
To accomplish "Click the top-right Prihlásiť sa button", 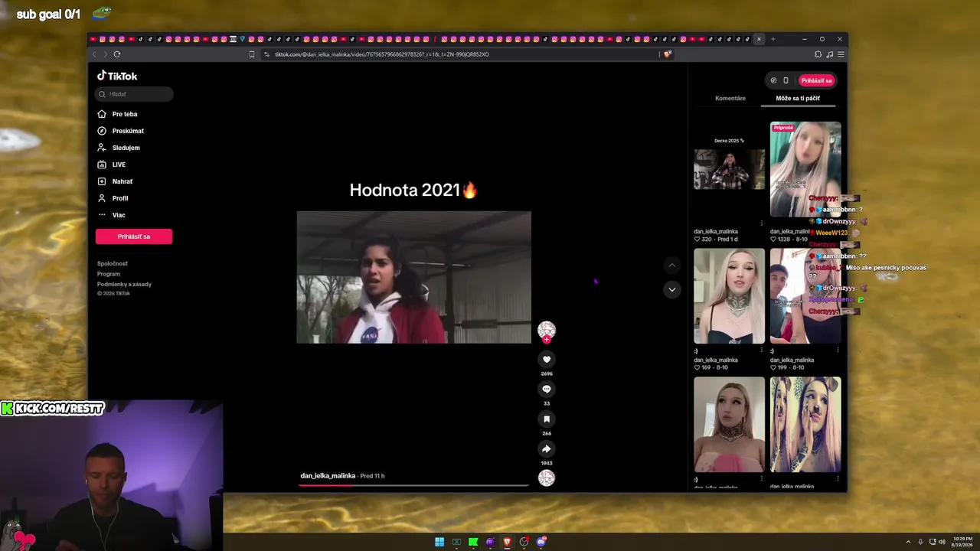I will [x=816, y=80].
